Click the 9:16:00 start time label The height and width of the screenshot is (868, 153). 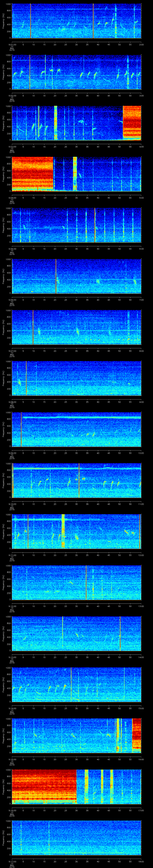[12, 810]
